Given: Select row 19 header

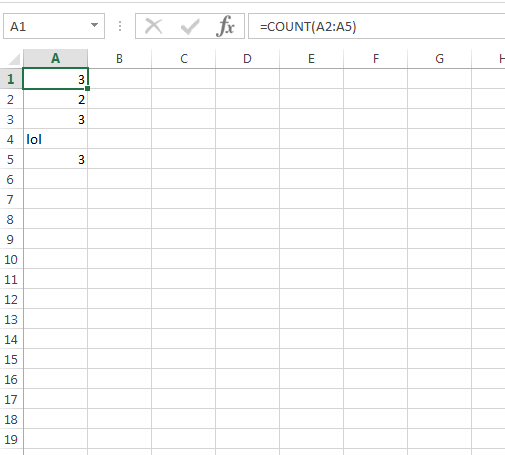Looking at the screenshot, I should pos(11,439).
